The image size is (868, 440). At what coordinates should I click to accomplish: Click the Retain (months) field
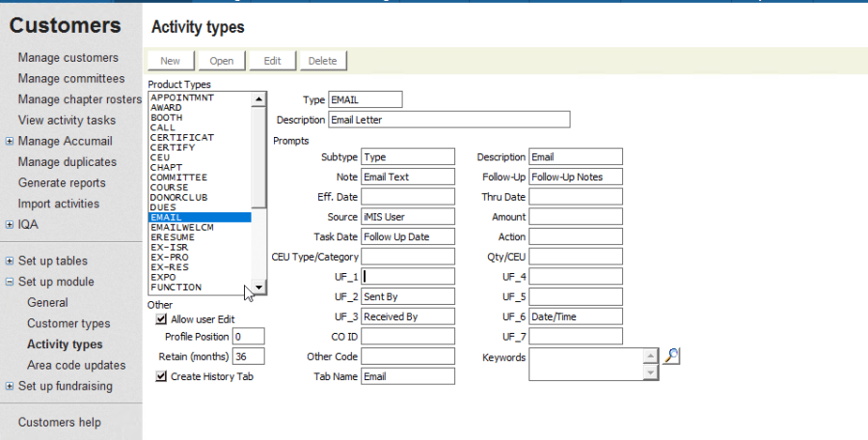pos(248,356)
